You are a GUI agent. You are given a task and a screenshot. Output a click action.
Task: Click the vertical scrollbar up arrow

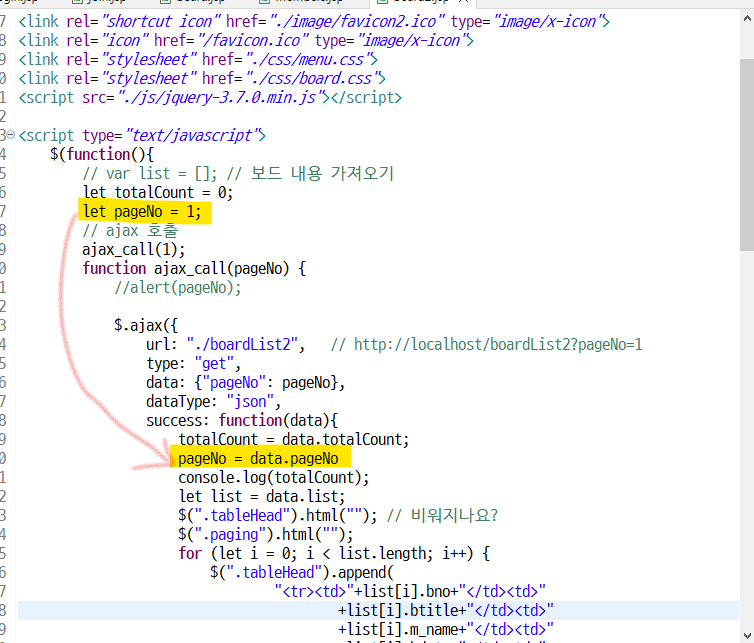coord(747,19)
